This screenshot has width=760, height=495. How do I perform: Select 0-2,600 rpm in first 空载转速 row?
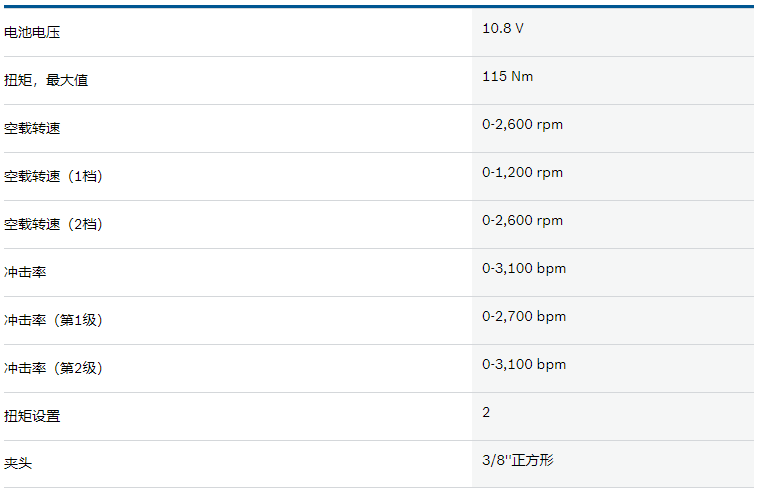point(522,124)
